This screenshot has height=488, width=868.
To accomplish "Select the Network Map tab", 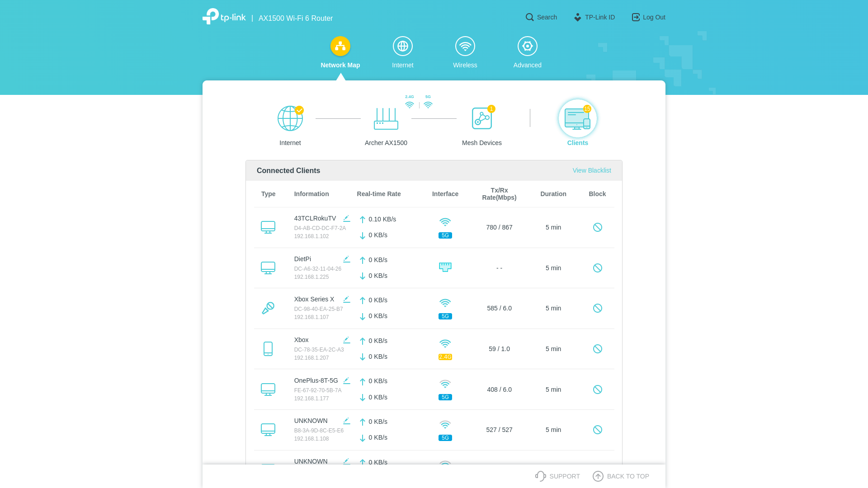I will pos(340,52).
